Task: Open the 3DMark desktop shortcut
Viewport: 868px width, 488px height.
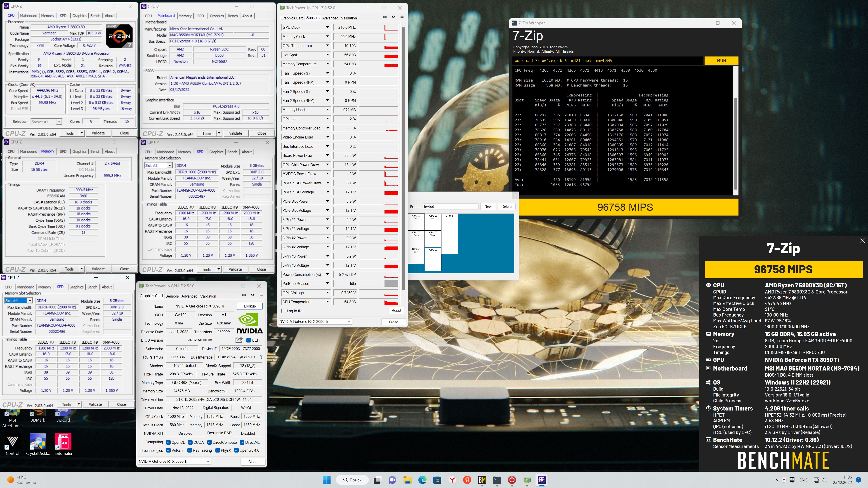Action: [x=38, y=416]
